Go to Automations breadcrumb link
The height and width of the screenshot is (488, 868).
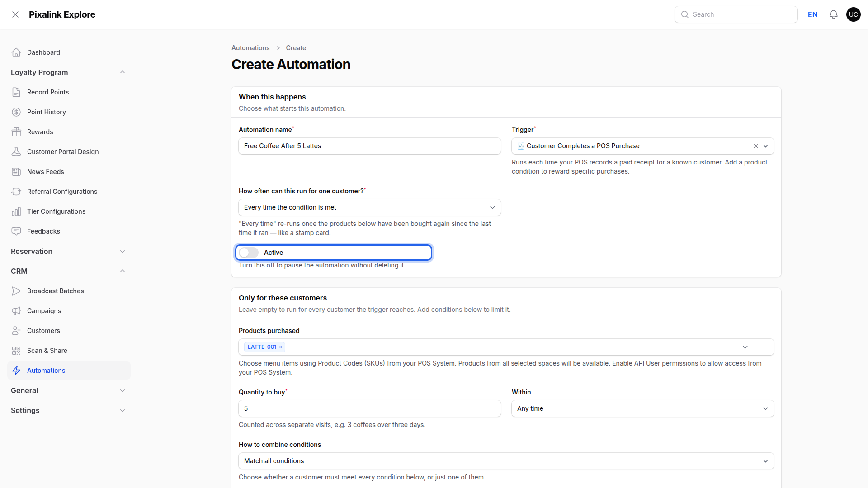(250, 48)
